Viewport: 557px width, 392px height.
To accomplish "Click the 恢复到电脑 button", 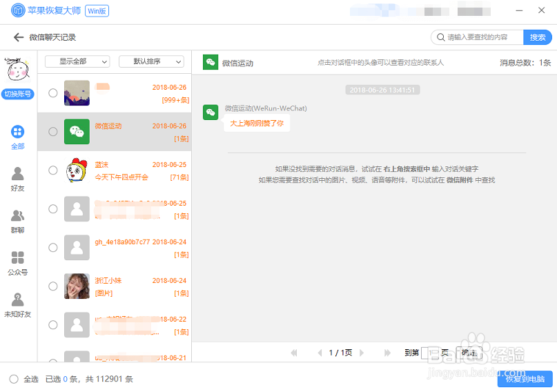I will (525, 379).
